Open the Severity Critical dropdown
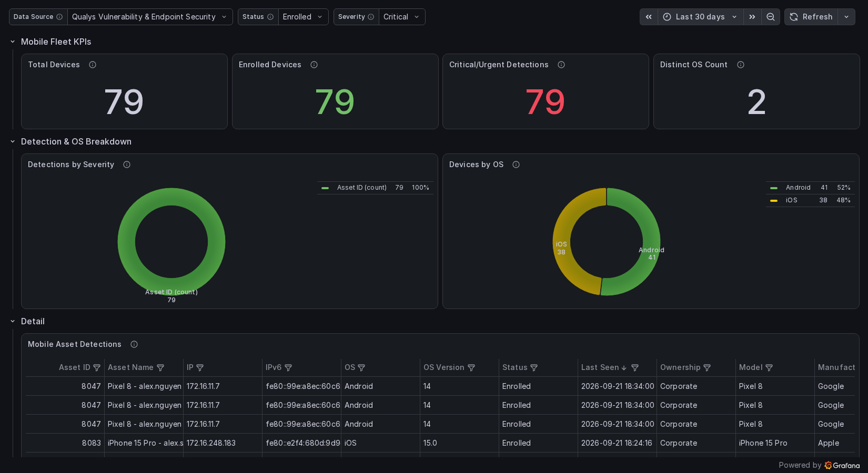Screen dimensions: 868x473 point(402,17)
